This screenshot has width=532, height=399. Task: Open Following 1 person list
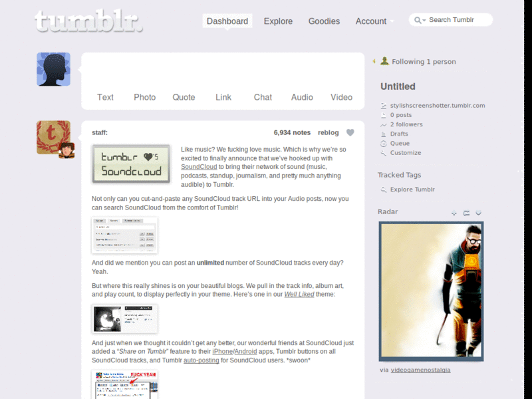point(424,62)
